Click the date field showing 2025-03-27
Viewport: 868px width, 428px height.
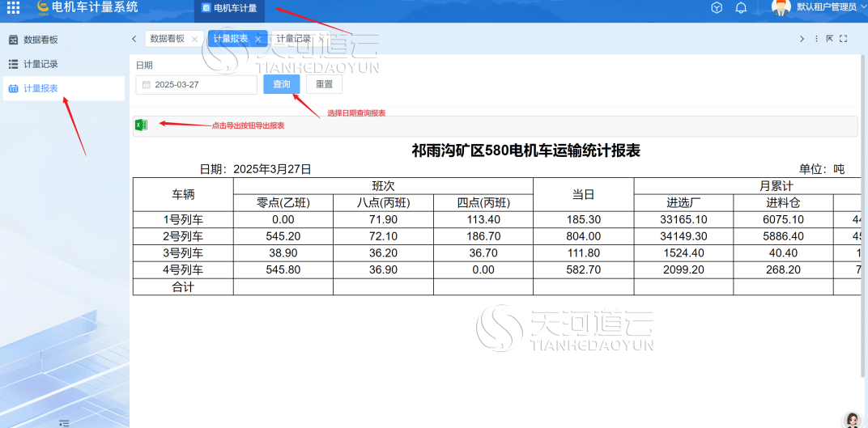coord(197,85)
